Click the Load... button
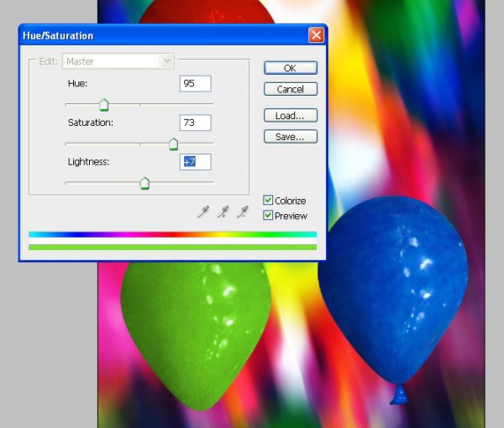The width and height of the screenshot is (504, 428). pos(291,116)
